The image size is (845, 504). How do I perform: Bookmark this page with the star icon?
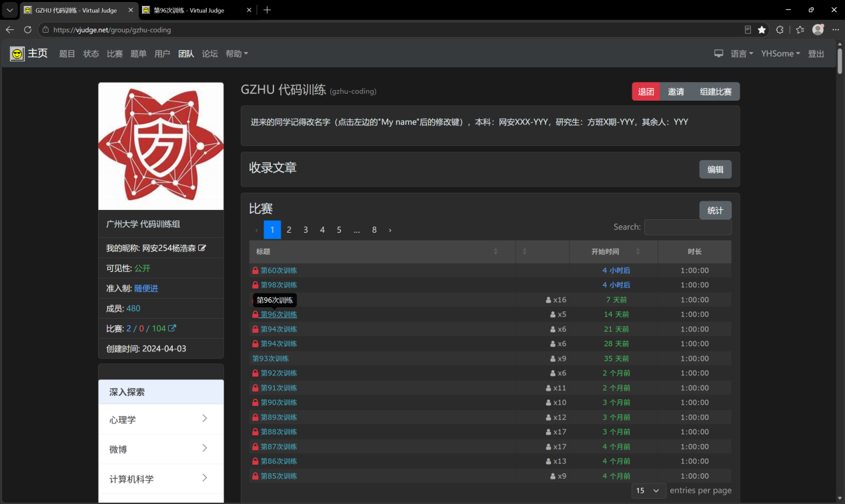(x=762, y=29)
